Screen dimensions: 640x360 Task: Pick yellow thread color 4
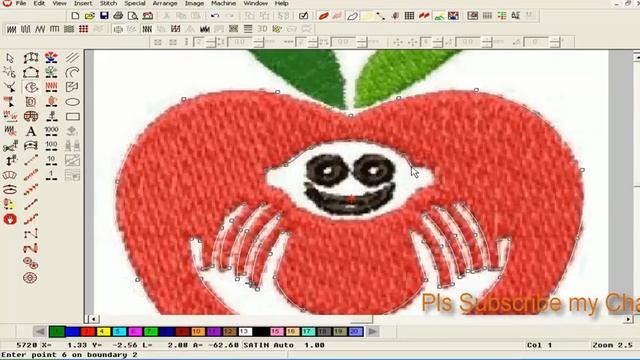pyautogui.click(x=103, y=331)
